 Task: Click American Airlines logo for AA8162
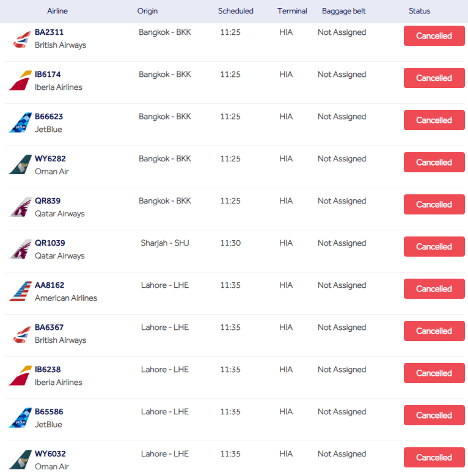[20, 291]
